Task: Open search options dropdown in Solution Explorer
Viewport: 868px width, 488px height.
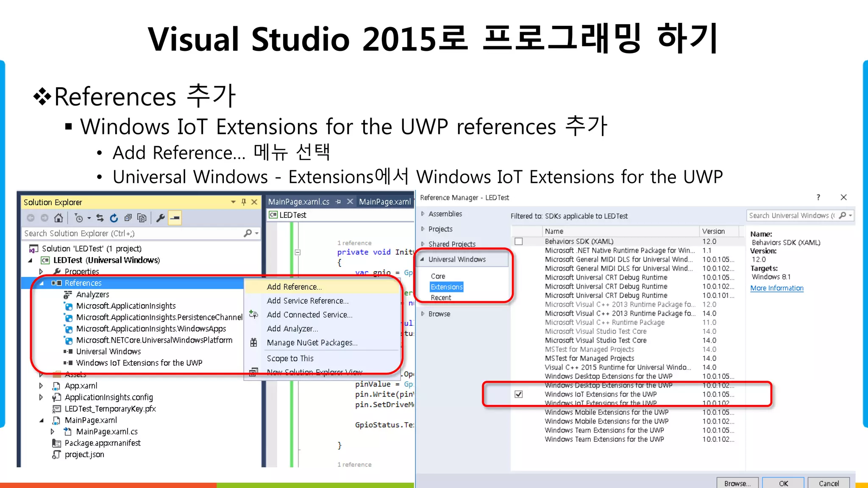Action: [257, 233]
